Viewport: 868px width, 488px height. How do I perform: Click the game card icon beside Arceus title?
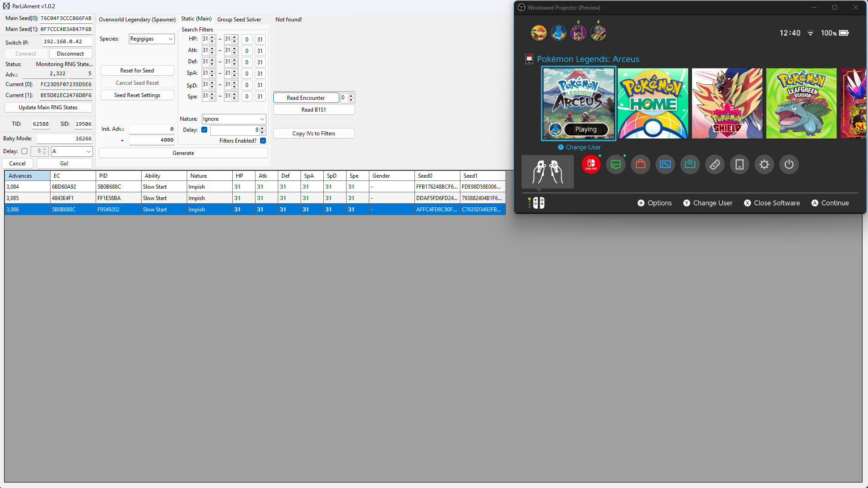point(529,59)
